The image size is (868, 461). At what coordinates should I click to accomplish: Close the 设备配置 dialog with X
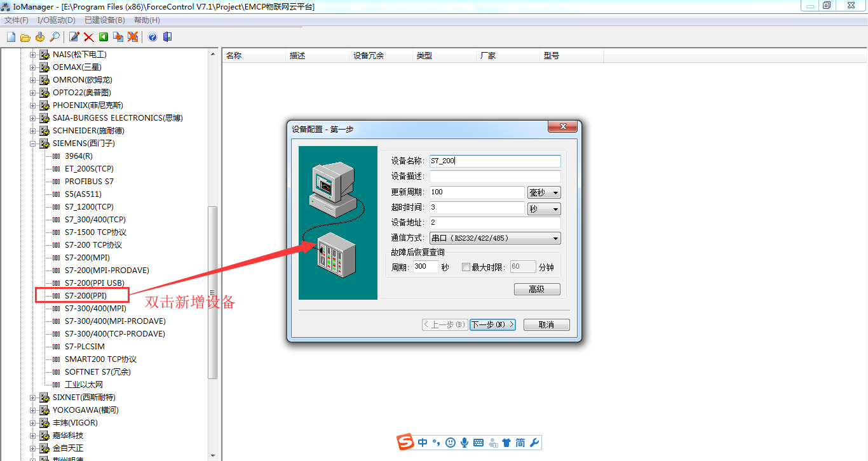[562, 128]
